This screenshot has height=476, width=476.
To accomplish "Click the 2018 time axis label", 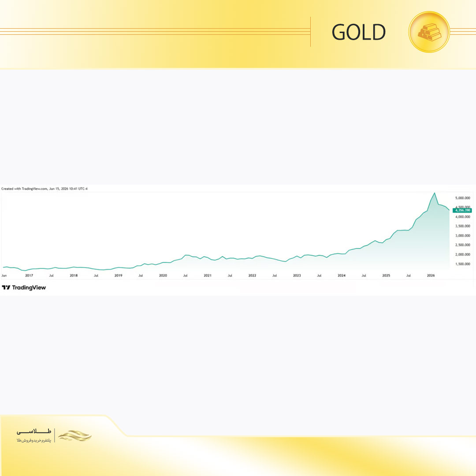I will tap(74, 275).
